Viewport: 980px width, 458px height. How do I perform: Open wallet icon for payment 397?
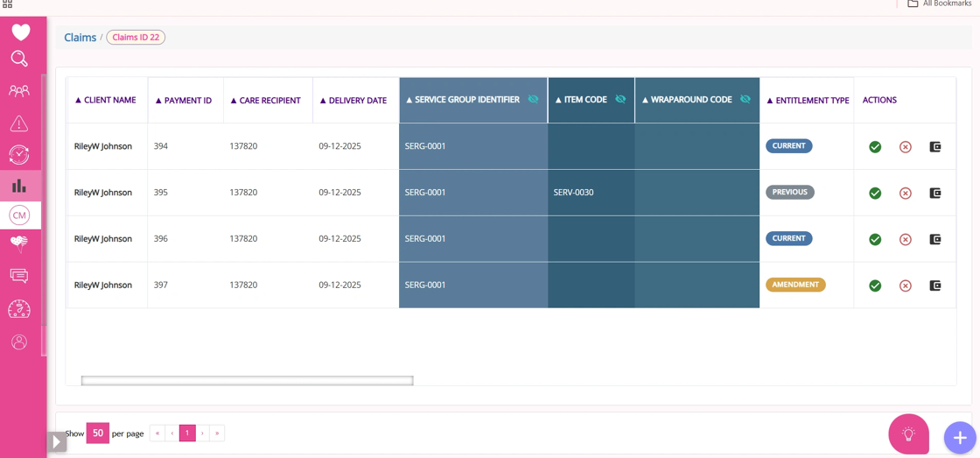coord(935,285)
